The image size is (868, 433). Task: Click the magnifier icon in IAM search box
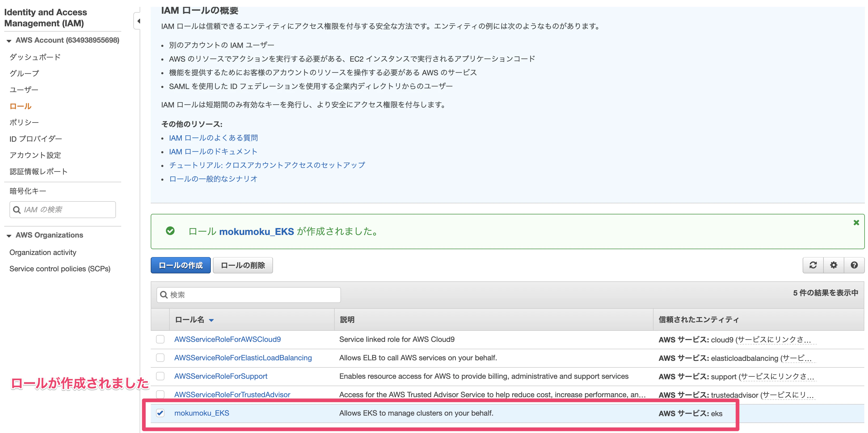point(17,210)
